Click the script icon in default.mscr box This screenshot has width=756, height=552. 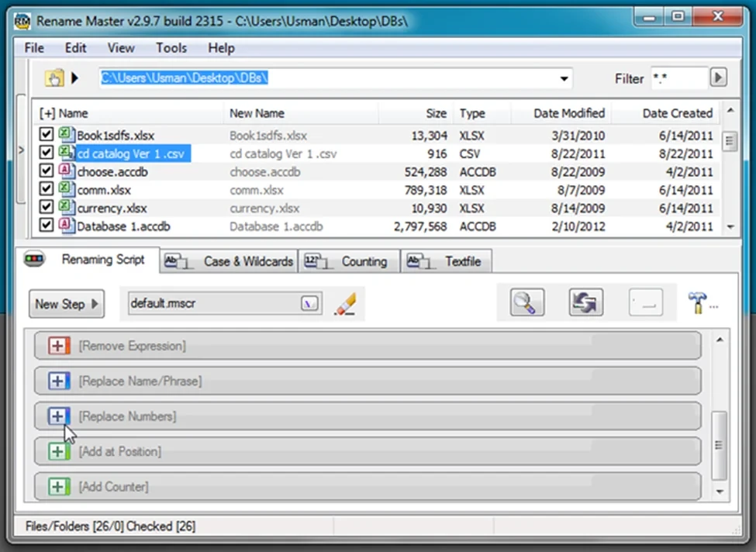[x=310, y=304]
